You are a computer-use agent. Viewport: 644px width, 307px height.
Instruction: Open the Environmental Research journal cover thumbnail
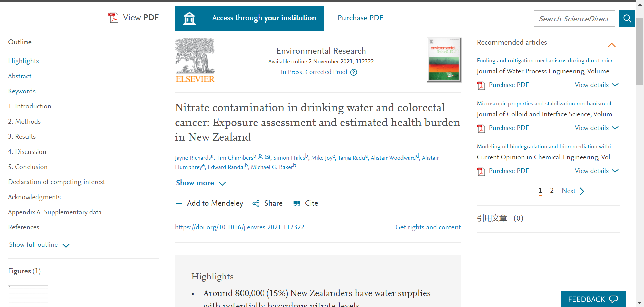[x=444, y=60]
